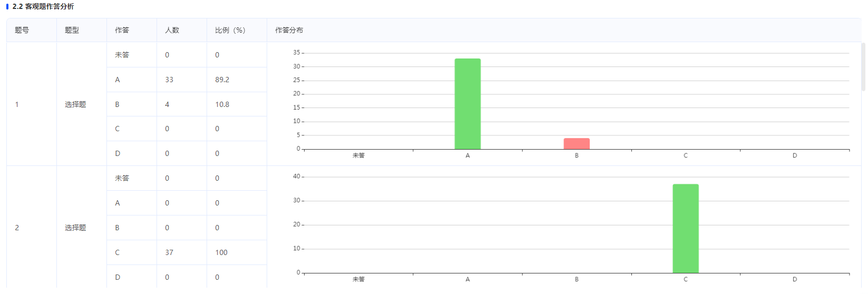Image resolution: width=868 pixels, height=294 pixels.
Task: Click the 选择题 cell in question 1 row
Action: click(75, 104)
